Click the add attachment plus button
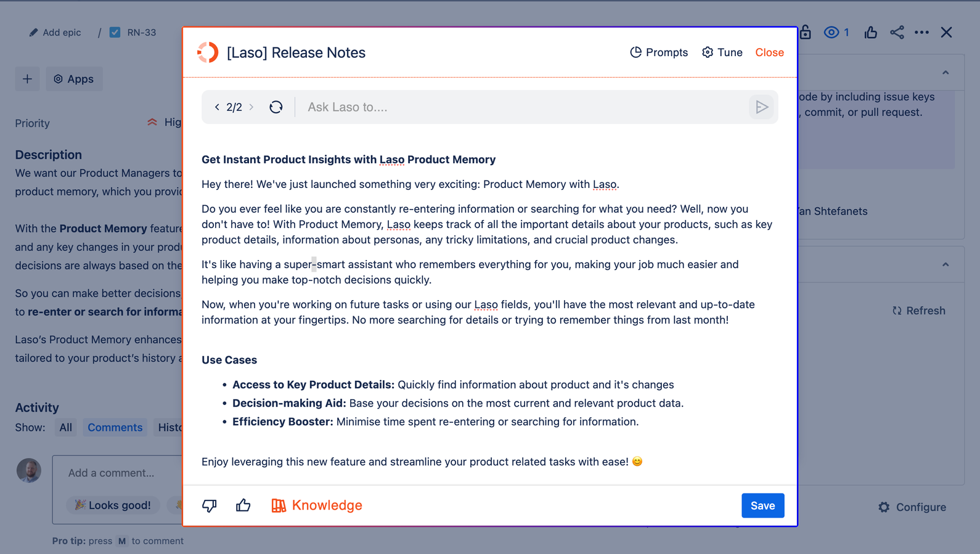This screenshot has width=980, height=554. coord(27,79)
